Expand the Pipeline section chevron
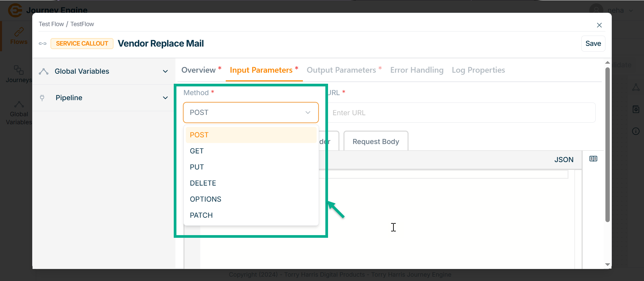This screenshot has height=281, width=644. pos(165,98)
